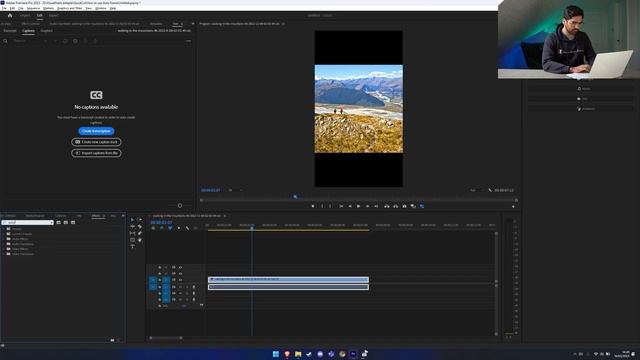The image size is (640, 360).
Task: Click the Extract button in Program Monitor
Action: [396, 206]
